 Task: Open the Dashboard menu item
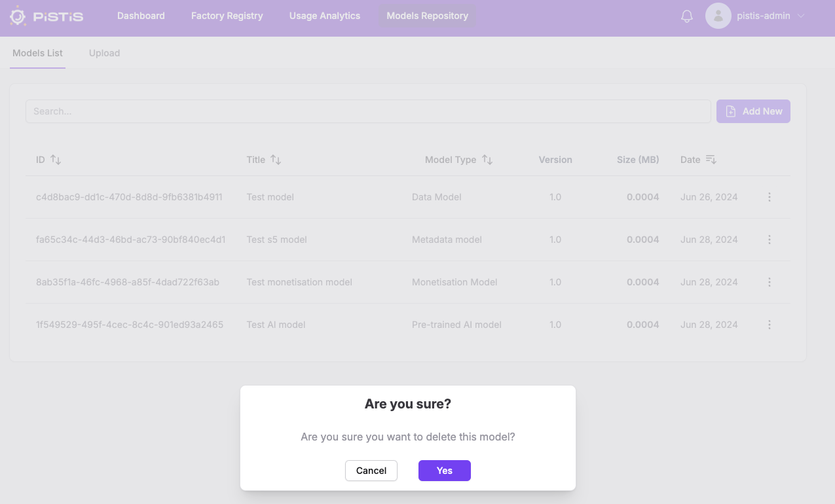pyautogui.click(x=141, y=16)
